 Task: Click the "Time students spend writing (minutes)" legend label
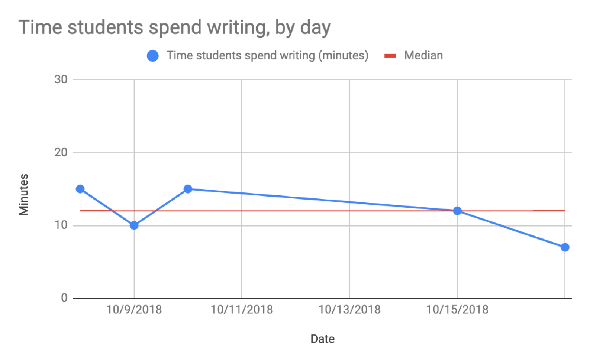267,55
